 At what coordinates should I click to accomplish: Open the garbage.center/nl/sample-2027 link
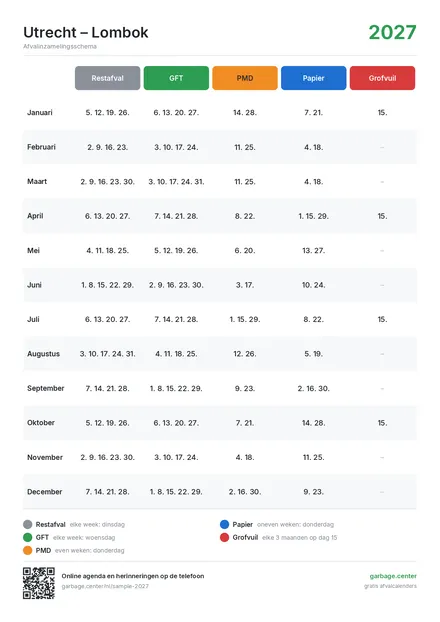105,586
